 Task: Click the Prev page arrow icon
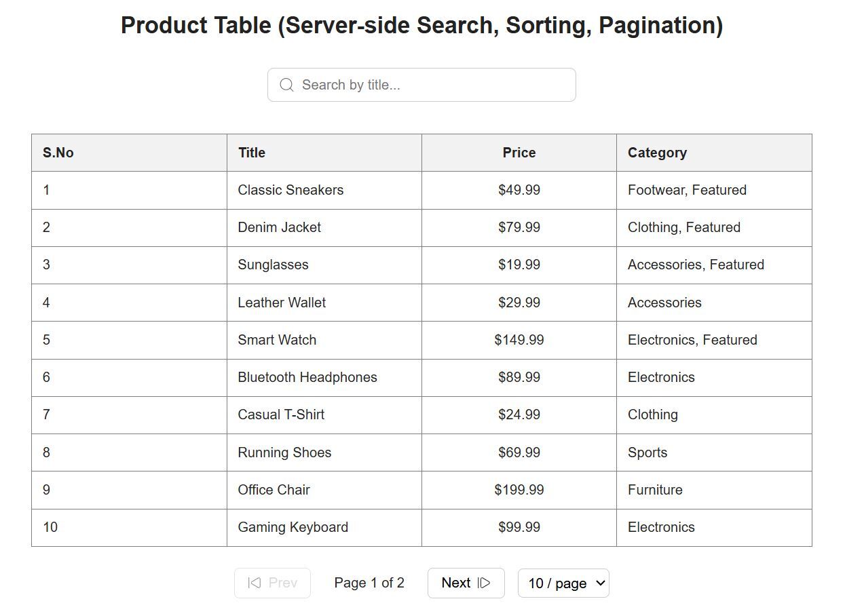255,583
